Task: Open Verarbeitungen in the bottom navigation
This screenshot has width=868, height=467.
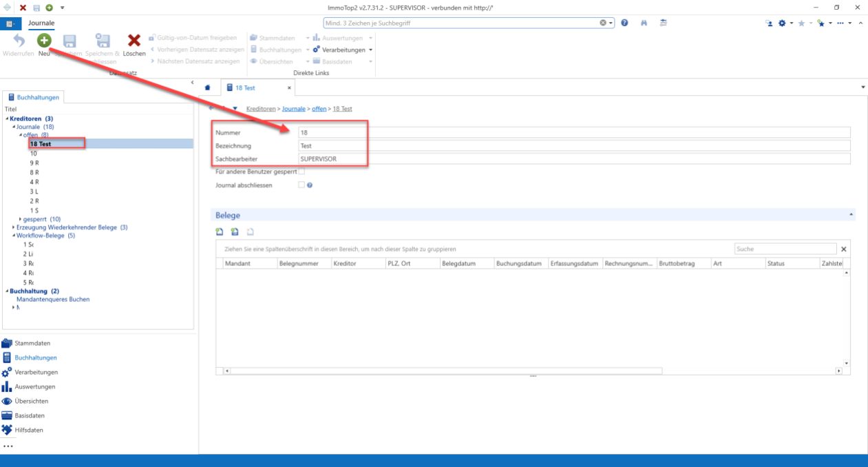Action: click(x=36, y=372)
